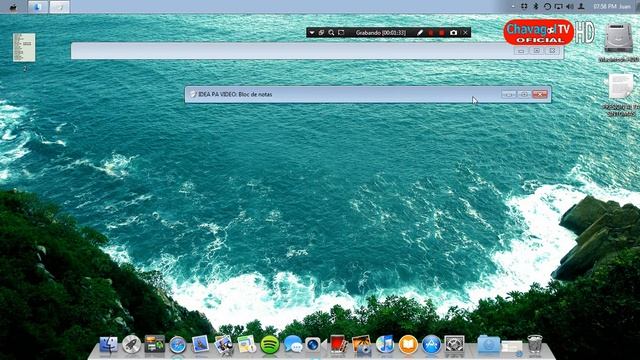Click Time Machine icon in menu bar
640x360 pixels.
547,7
